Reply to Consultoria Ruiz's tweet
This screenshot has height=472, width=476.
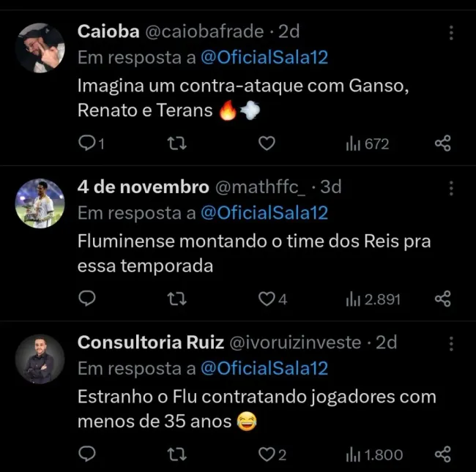(x=87, y=454)
